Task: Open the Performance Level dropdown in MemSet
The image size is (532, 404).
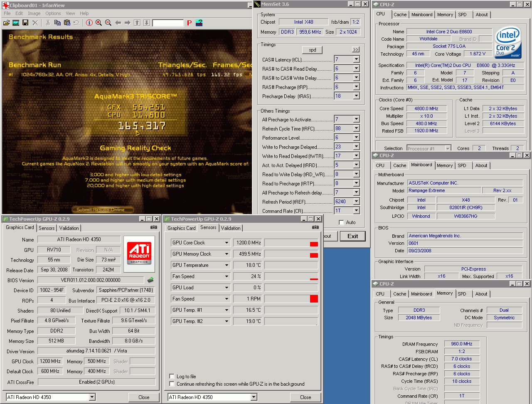Action: tap(356, 138)
